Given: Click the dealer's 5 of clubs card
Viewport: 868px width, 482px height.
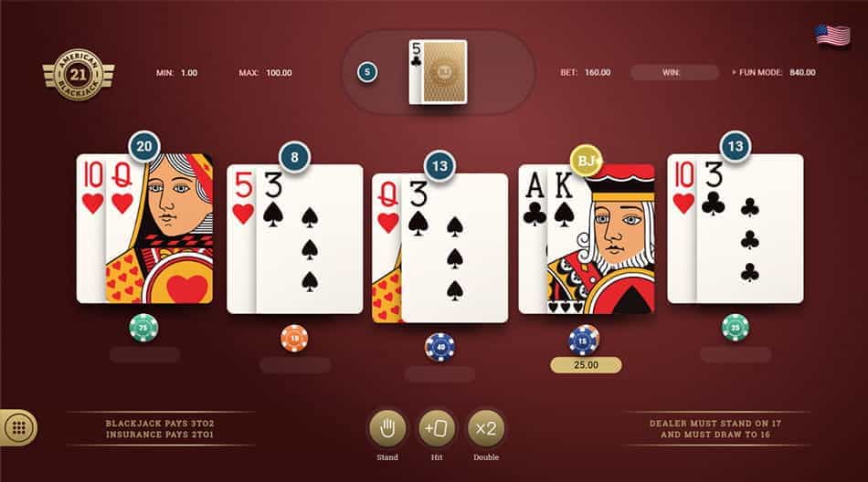Looking at the screenshot, I should (x=416, y=72).
